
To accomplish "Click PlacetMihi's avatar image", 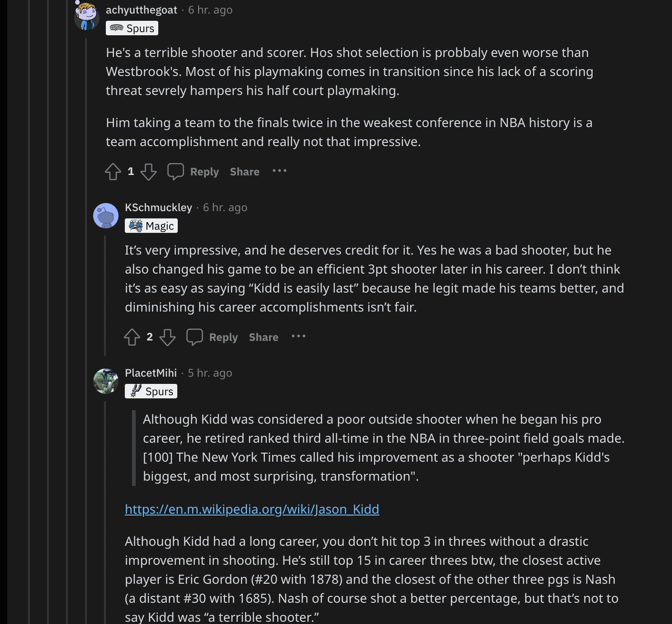I will (x=106, y=381).
